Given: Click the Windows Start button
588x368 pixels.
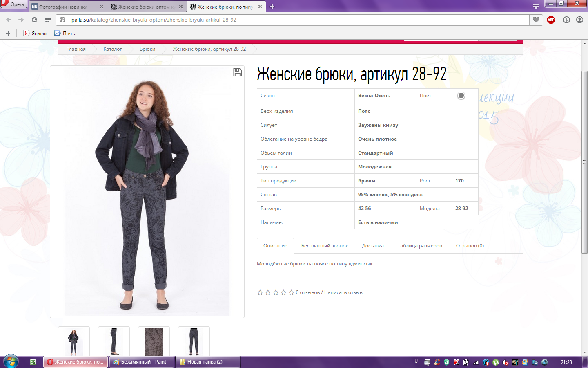Looking at the screenshot, I should click(11, 362).
